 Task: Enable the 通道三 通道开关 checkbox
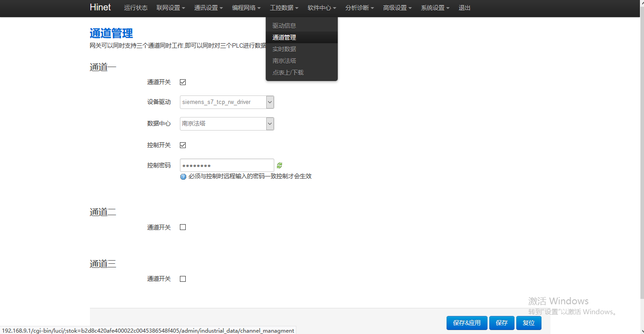pyautogui.click(x=183, y=279)
